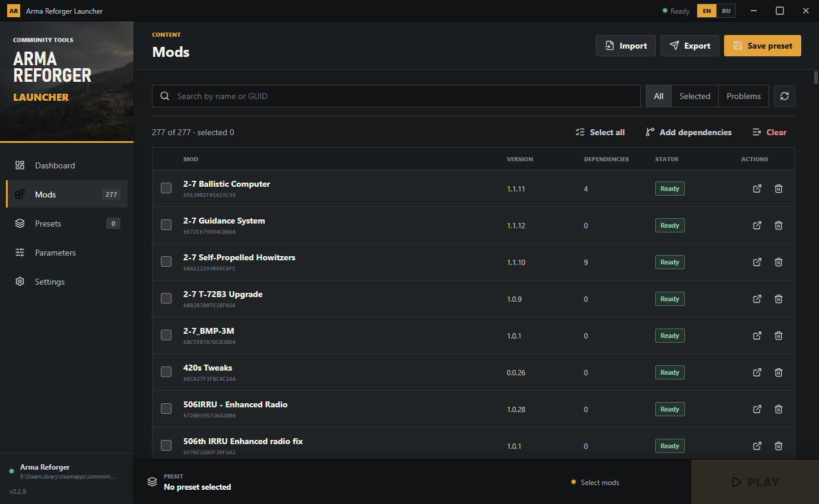Viewport: 819px width, 504px height.
Task: Open external link for 2-7 Guidance System
Action: click(x=757, y=225)
